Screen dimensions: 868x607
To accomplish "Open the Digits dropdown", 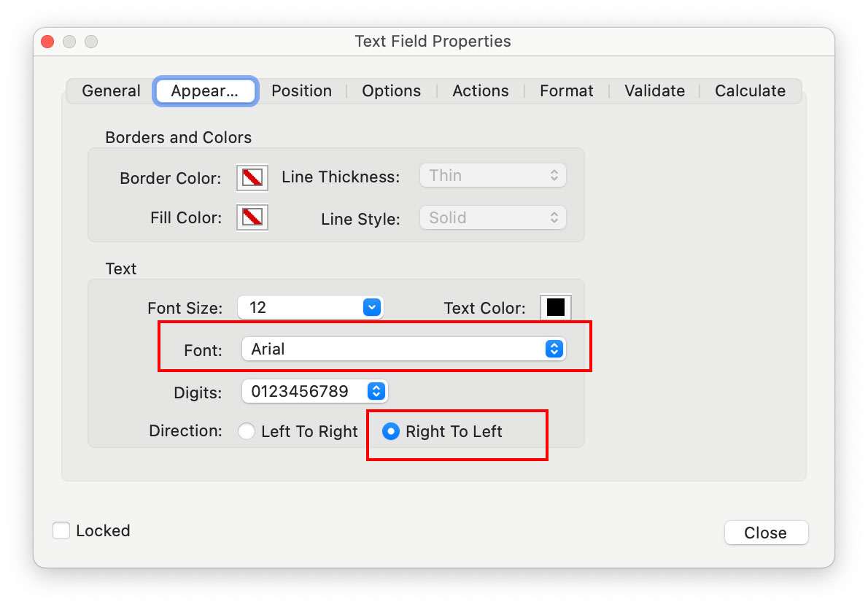I will 314,392.
